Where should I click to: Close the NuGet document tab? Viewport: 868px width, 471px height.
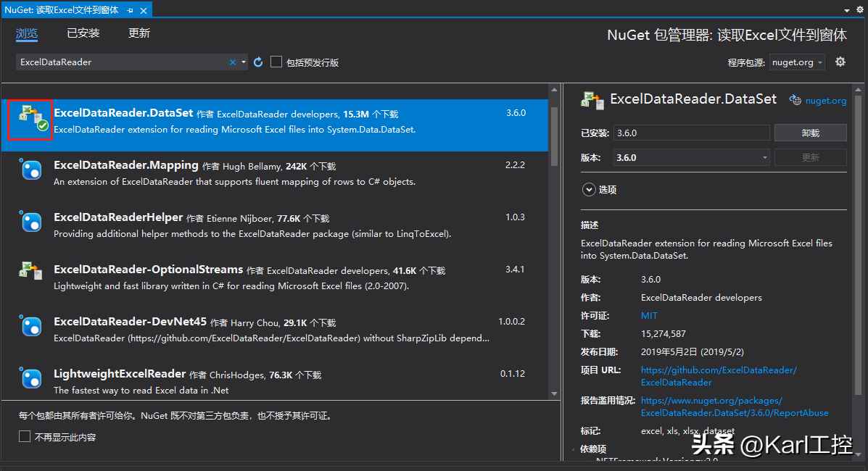click(x=144, y=10)
